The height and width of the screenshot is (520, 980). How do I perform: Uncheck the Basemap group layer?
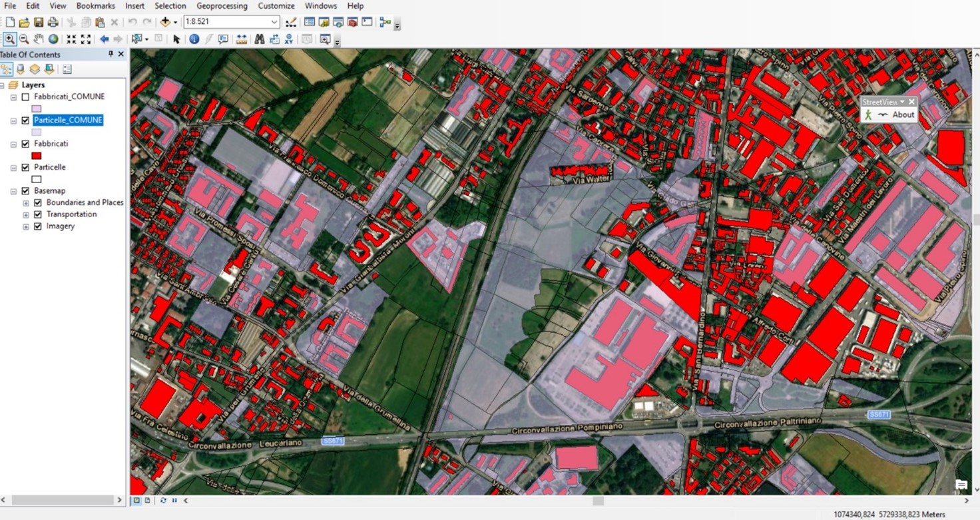point(25,191)
